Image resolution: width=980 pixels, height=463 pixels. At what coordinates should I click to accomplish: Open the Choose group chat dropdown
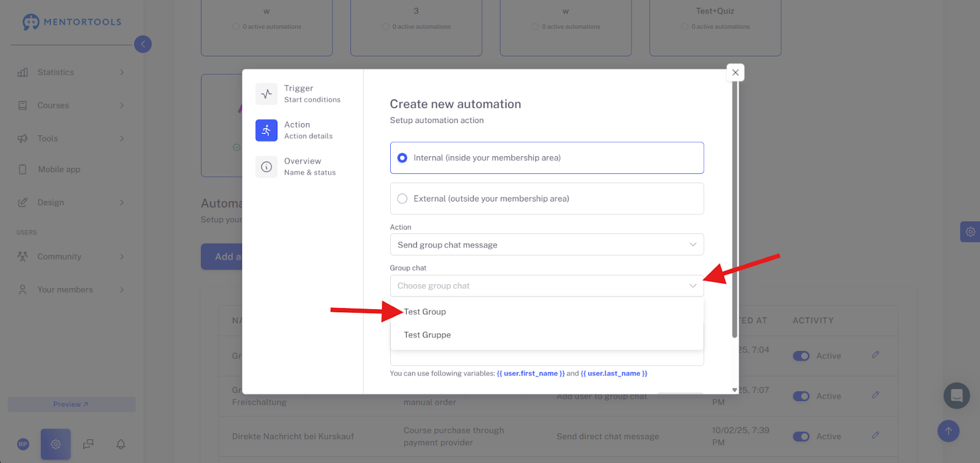point(547,286)
